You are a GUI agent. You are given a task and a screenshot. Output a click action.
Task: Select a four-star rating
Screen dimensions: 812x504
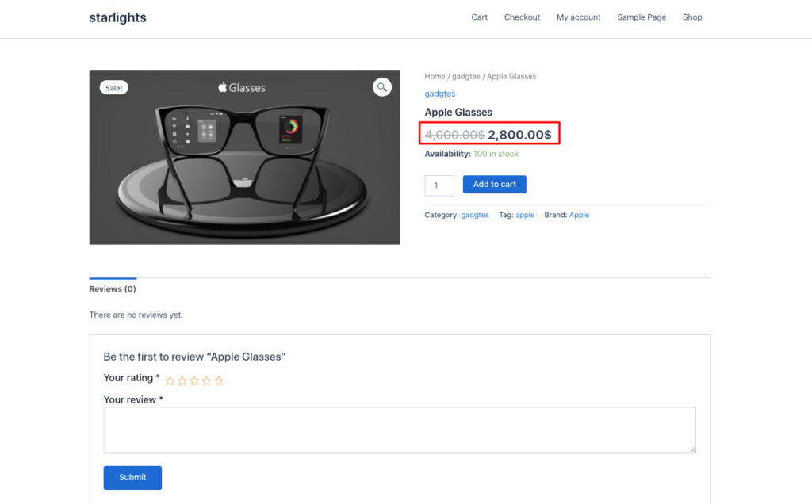pyautogui.click(x=206, y=380)
